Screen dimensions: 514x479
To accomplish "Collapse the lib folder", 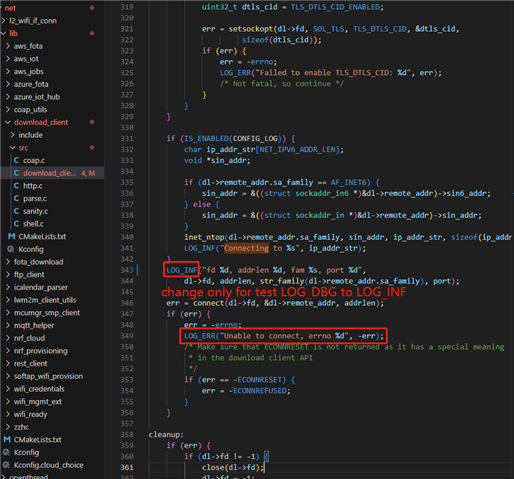I will tap(3, 33).
